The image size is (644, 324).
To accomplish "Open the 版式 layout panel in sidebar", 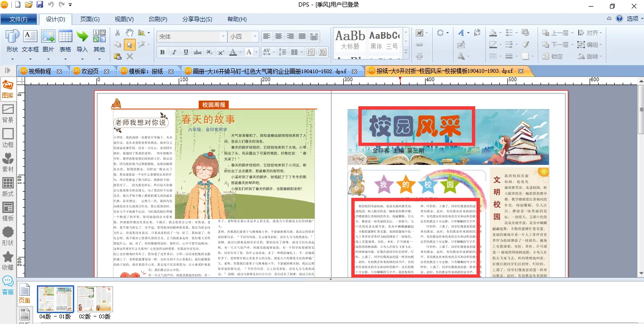I will point(8,187).
